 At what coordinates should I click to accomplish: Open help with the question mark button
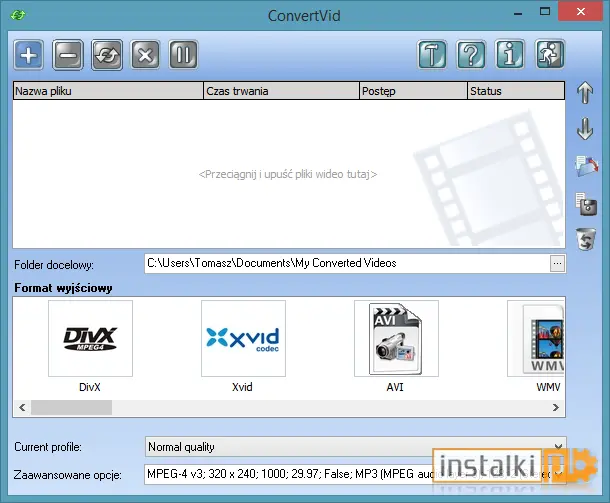click(471, 55)
